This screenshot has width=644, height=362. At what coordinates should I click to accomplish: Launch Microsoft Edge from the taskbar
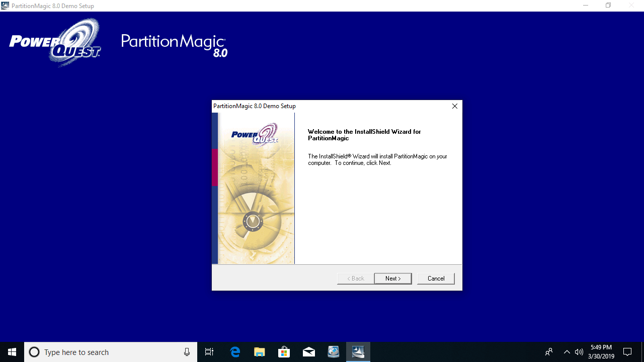click(235, 352)
